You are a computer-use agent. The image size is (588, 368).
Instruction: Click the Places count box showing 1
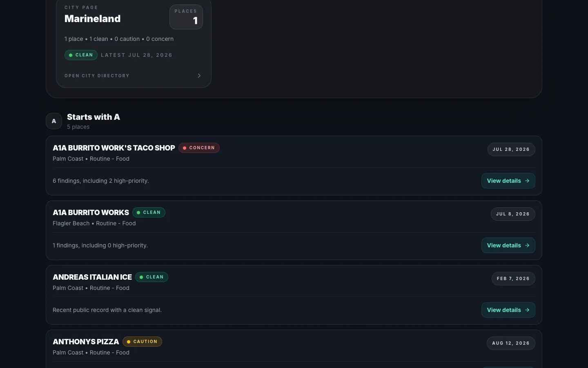(186, 17)
